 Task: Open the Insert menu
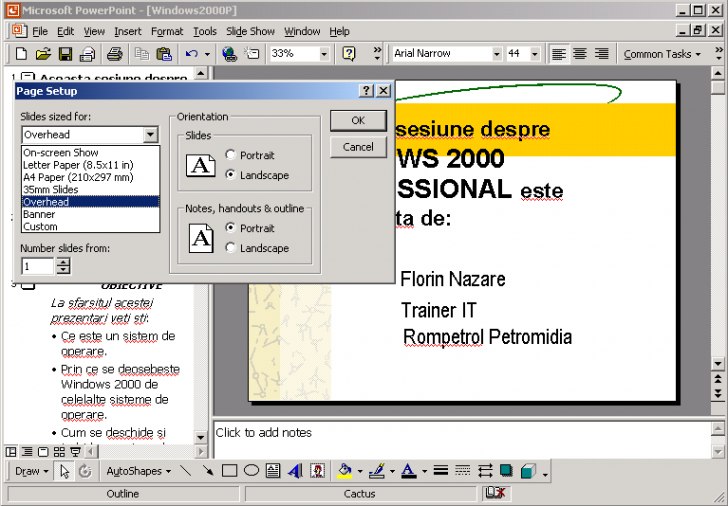coord(128,32)
